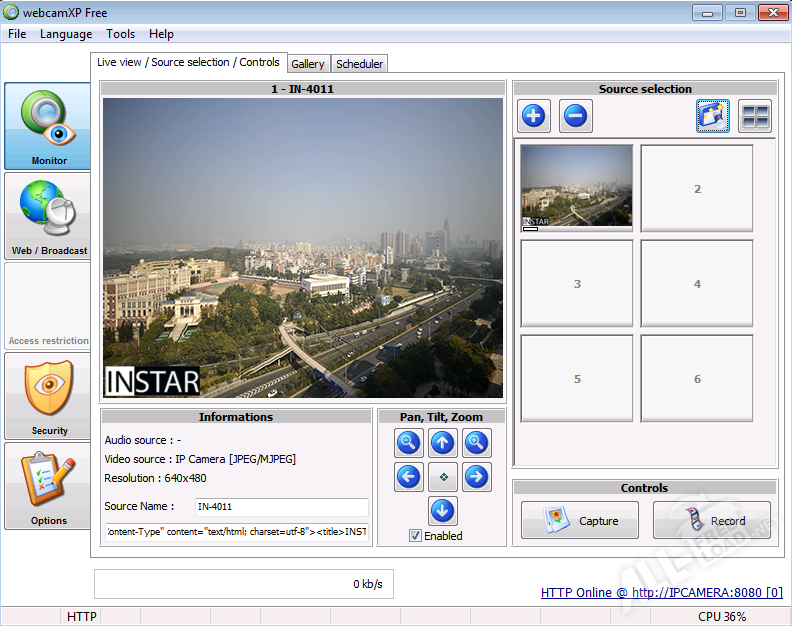Click the zoom in magnifier
Viewport: 792px width, 626px height.
point(477,443)
